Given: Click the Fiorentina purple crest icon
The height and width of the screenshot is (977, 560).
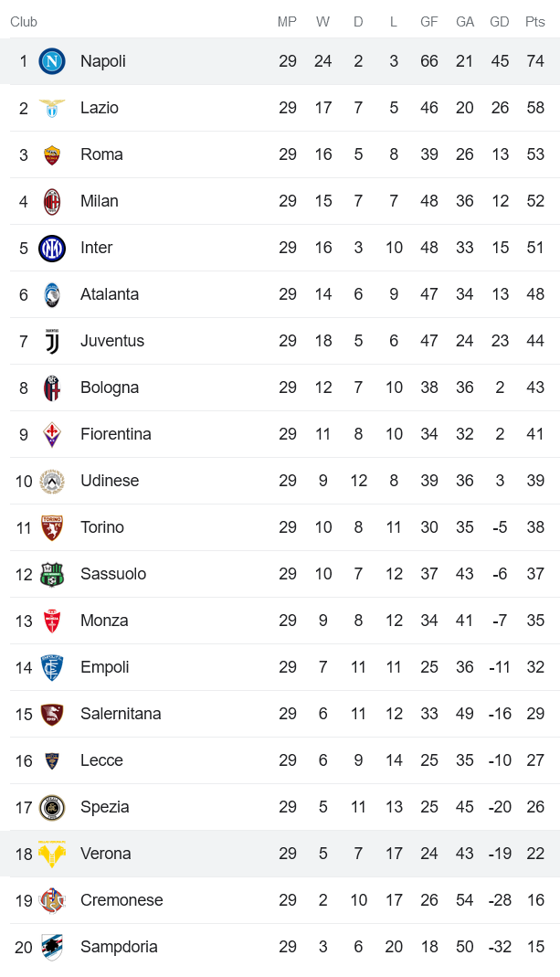Looking at the screenshot, I should 52,434.
